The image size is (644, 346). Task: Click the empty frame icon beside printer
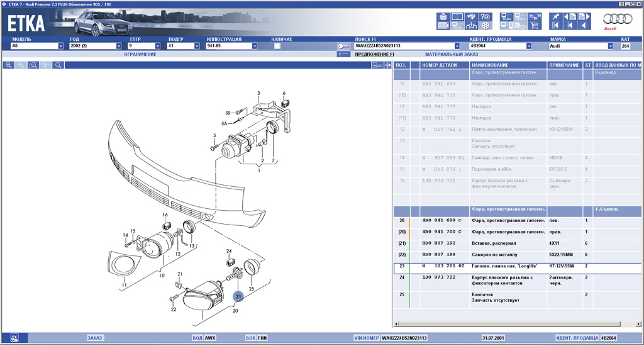coord(458,17)
